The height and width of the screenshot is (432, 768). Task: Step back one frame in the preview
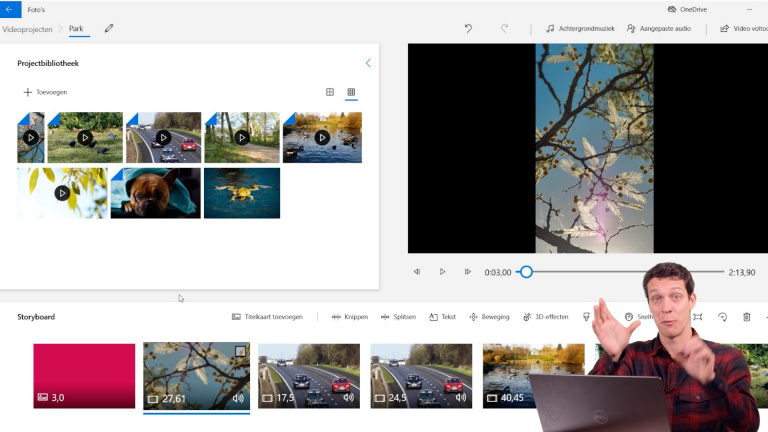(x=417, y=272)
